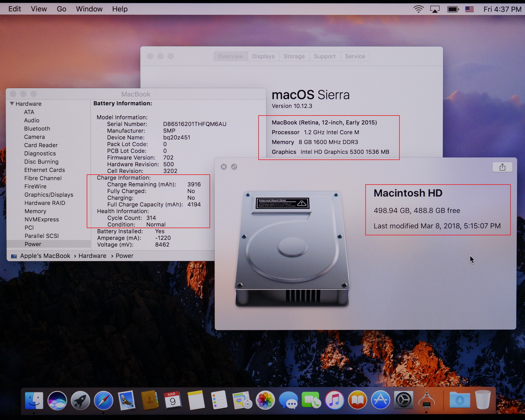The image size is (525, 420).
Task: Select Graphics/Displays in sidebar
Action: point(49,194)
